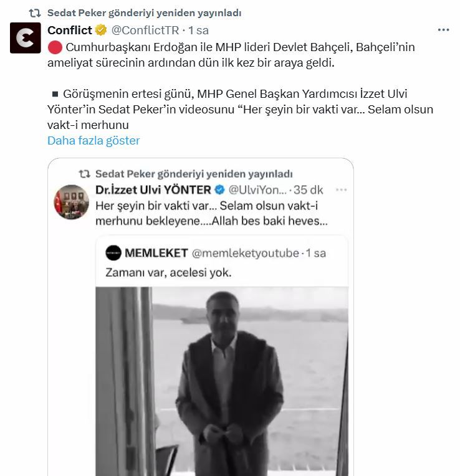Click the red circle emoji in the tweet
Screen dimensions: 460x476
point(54,47)
